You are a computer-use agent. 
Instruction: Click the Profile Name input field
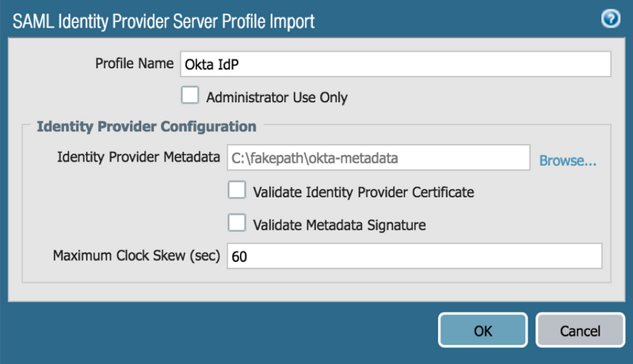pyautogui.click(x=395, y=63)
